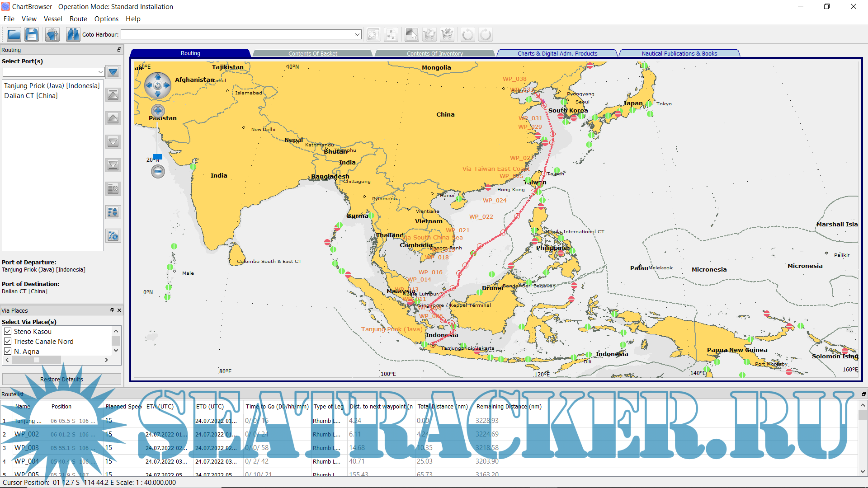Click the Open folder toolbar icon

[x=14, y=34]
